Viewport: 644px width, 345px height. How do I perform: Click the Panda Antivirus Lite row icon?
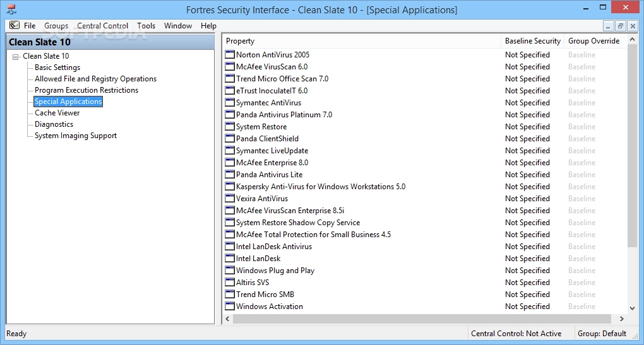[x=230, y=174]
